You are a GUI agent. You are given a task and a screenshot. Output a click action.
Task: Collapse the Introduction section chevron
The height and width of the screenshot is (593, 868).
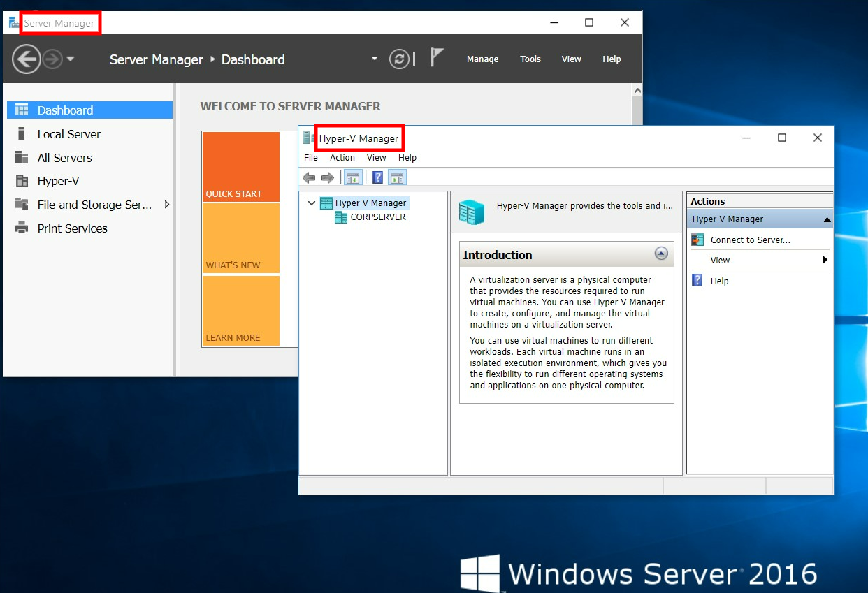point(661,254)
